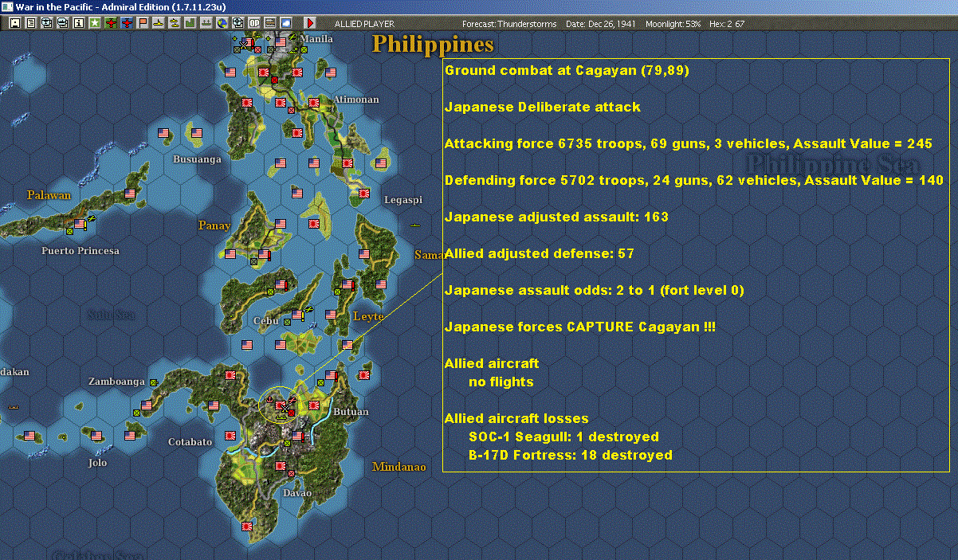Click the Mindanao island label
958x560 pixels.
point(399,467)
